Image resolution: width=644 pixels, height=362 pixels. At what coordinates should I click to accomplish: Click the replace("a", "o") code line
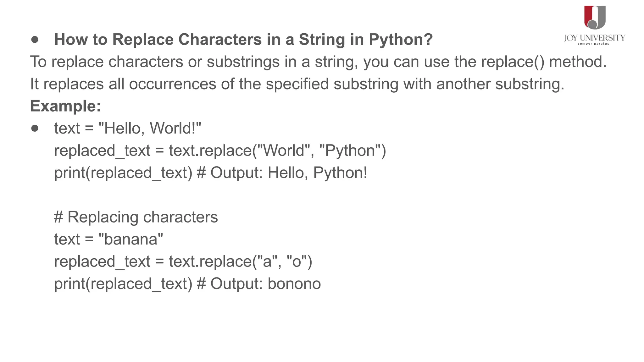(x=183, y=261)
